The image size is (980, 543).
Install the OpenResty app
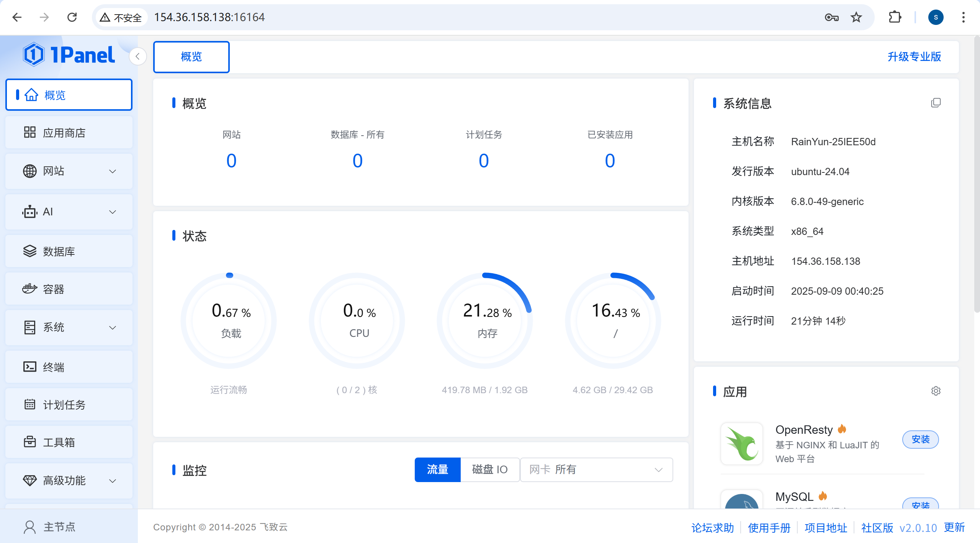pos(920,439)
